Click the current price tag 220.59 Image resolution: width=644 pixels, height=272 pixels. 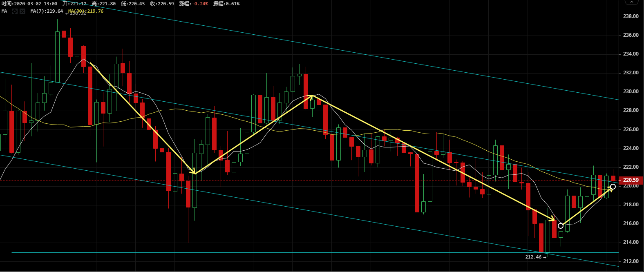[631, 180]
